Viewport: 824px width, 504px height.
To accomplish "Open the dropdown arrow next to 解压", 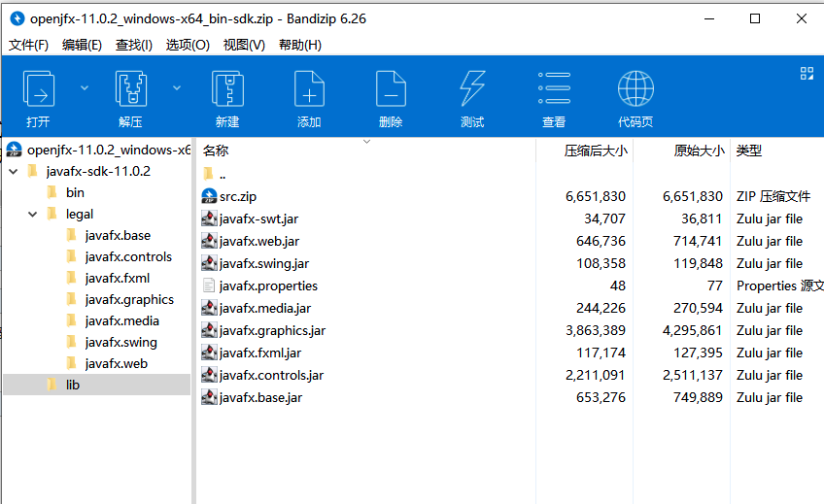I will tap(177, 87).
